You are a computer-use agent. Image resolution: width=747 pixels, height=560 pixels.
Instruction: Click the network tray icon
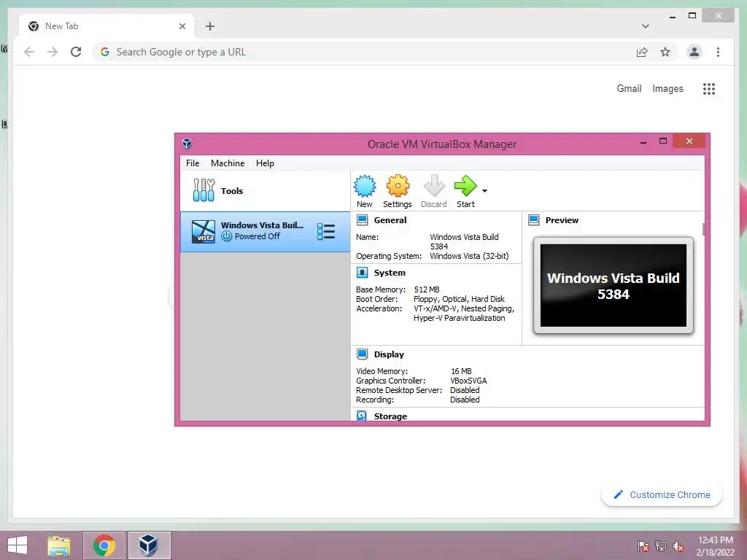661,545
